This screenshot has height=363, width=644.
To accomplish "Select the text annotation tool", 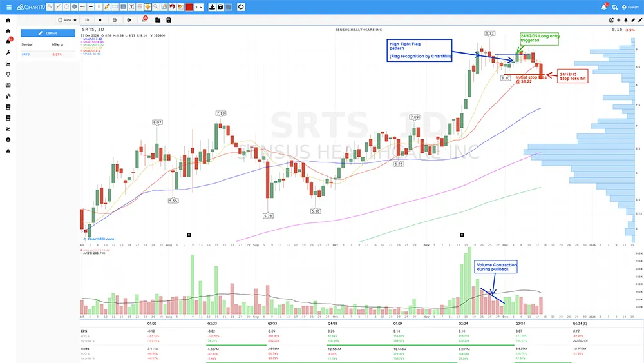I will pyautogui.click(x=131, y=7).
